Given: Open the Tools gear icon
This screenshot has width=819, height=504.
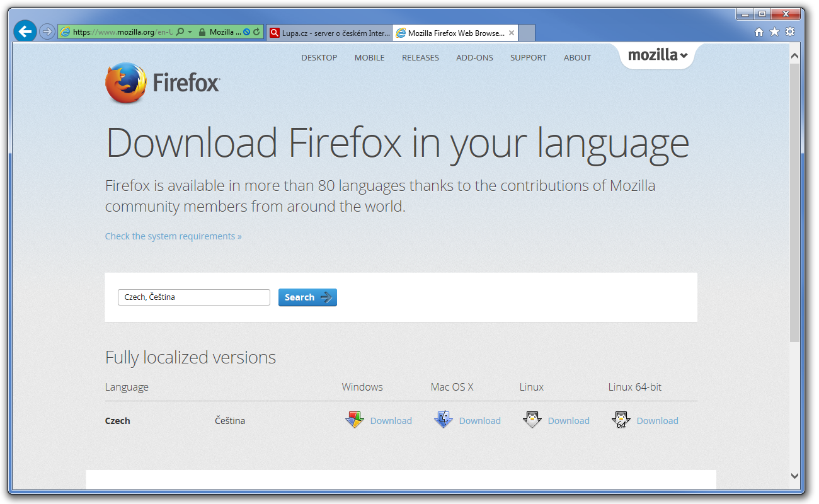Looking at the screenshot, I should click(790, 32).
